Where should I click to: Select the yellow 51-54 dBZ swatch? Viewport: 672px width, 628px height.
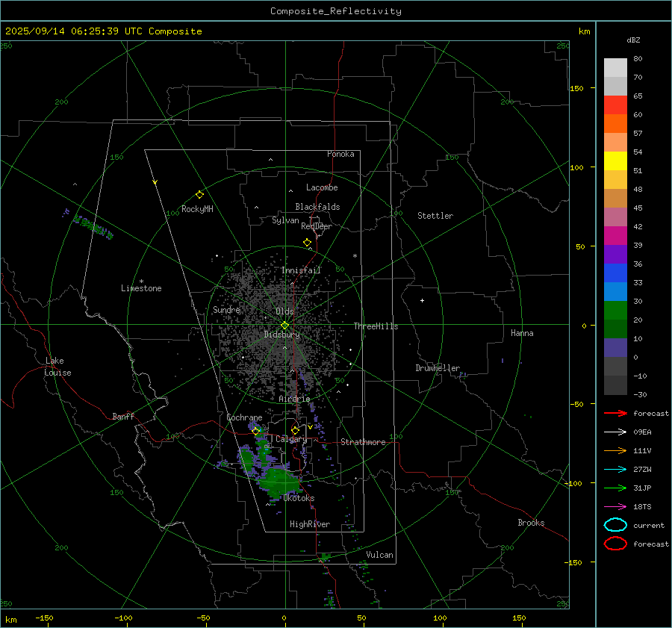coord(615,161)
